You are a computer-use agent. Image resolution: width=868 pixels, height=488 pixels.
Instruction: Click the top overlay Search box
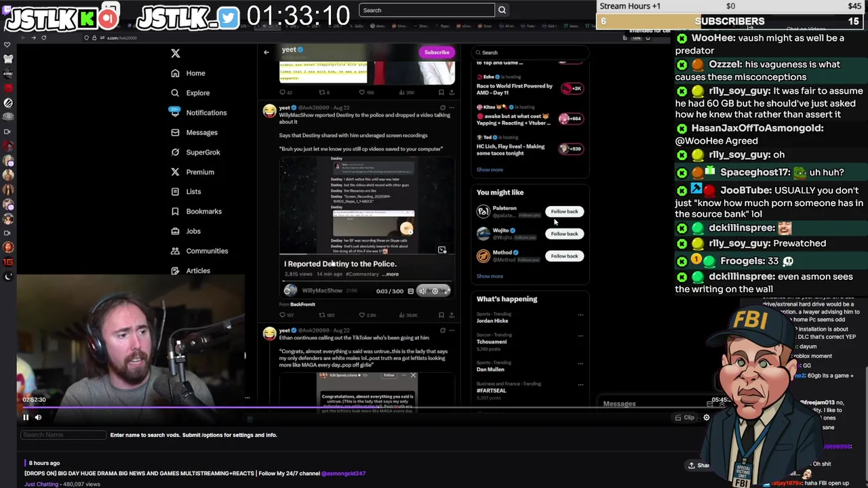pyautogui.click(x=427, y=10)
